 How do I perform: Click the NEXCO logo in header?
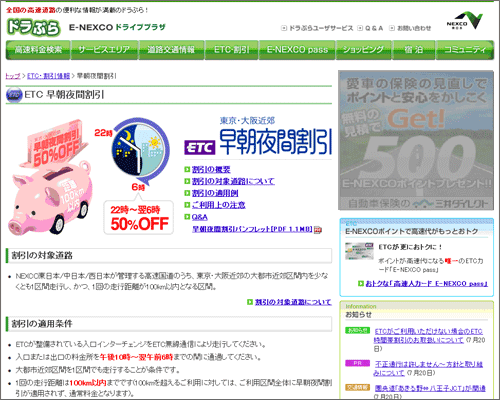pyautogui.click(x=465, y=21)
